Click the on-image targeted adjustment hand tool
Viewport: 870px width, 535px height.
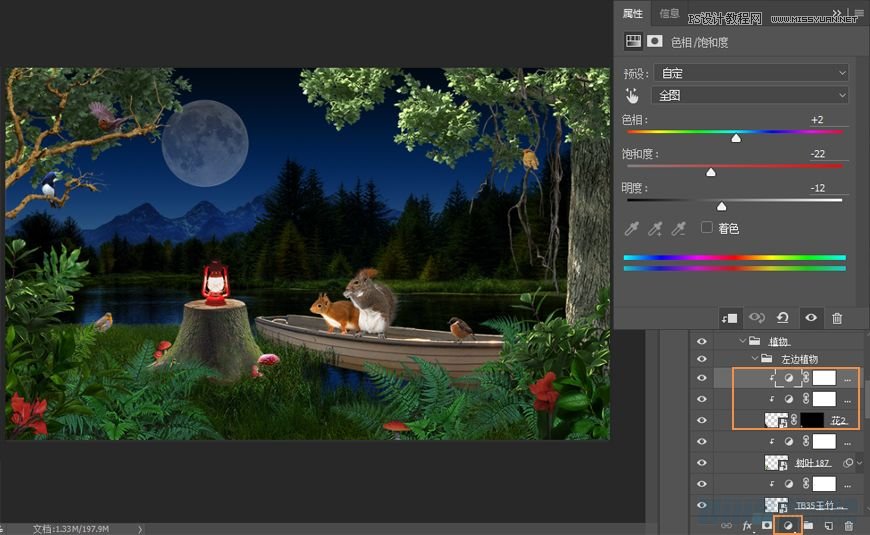pos(631,96)
